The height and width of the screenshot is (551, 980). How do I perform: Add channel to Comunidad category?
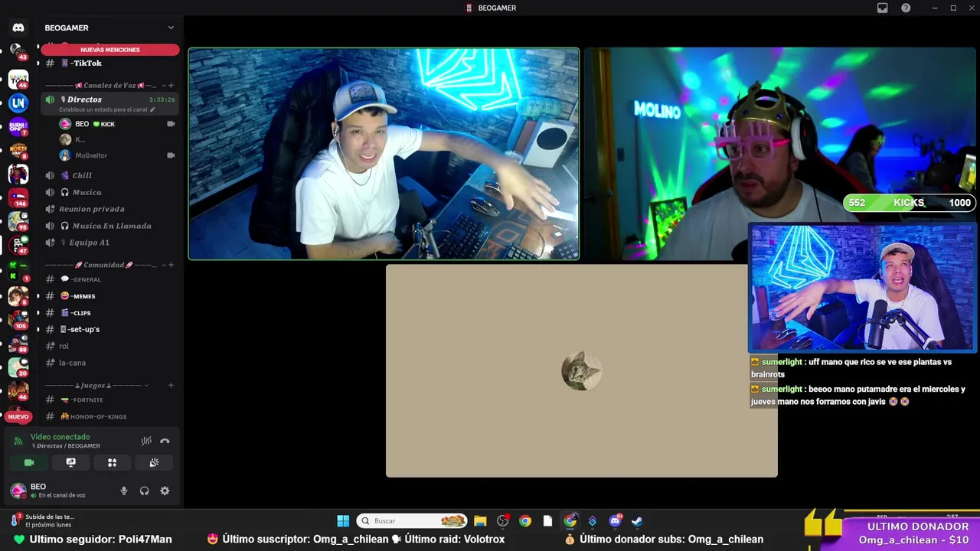tap(171, 265)
